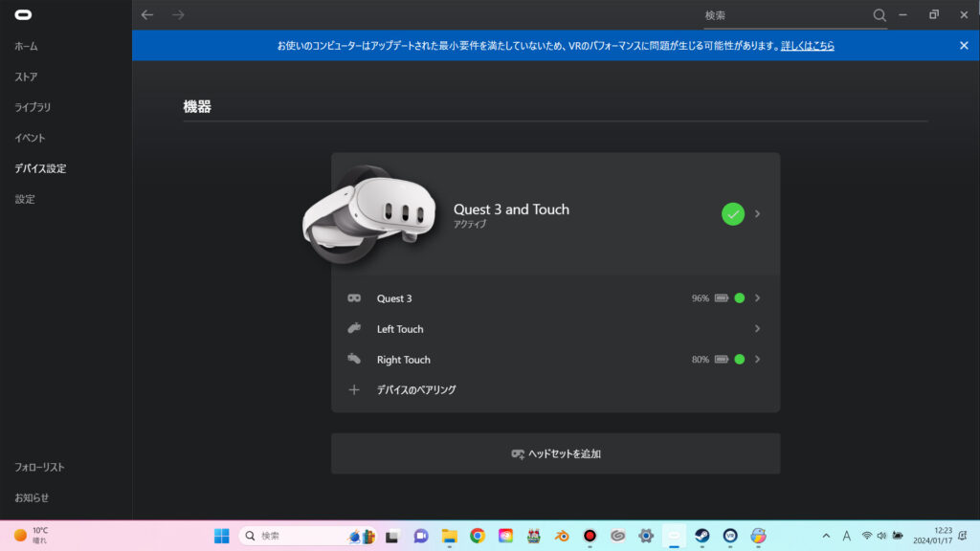Select 設定 in the sidebar
Screen dimensions: 980x551
[x=25, y=199]
